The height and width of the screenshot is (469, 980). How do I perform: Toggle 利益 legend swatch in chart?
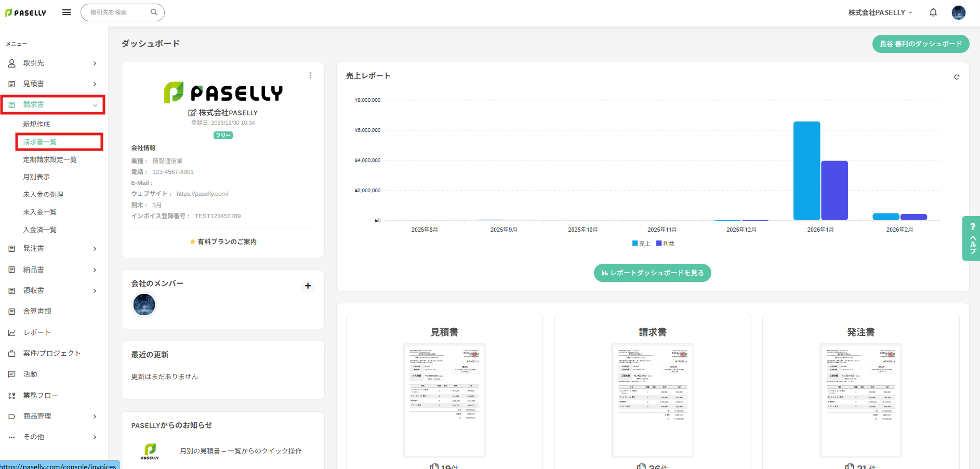tap(659, 243)
